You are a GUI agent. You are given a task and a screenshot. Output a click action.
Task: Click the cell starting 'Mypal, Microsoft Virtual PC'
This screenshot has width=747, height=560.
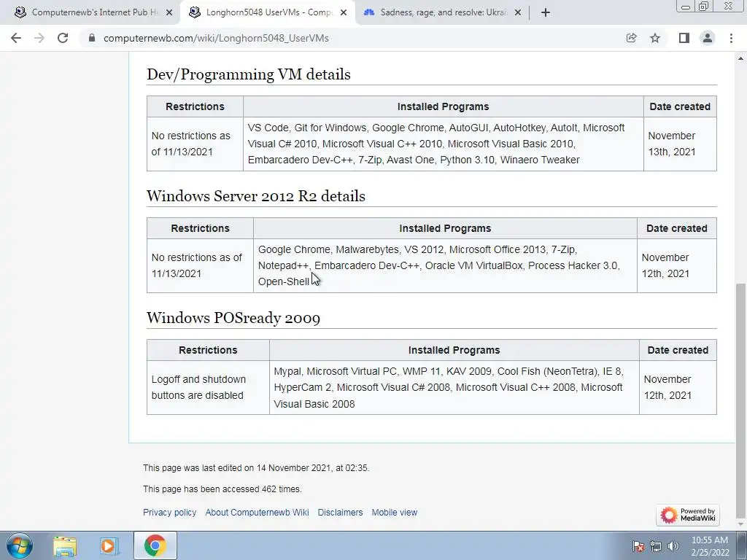tap(454, 387)
